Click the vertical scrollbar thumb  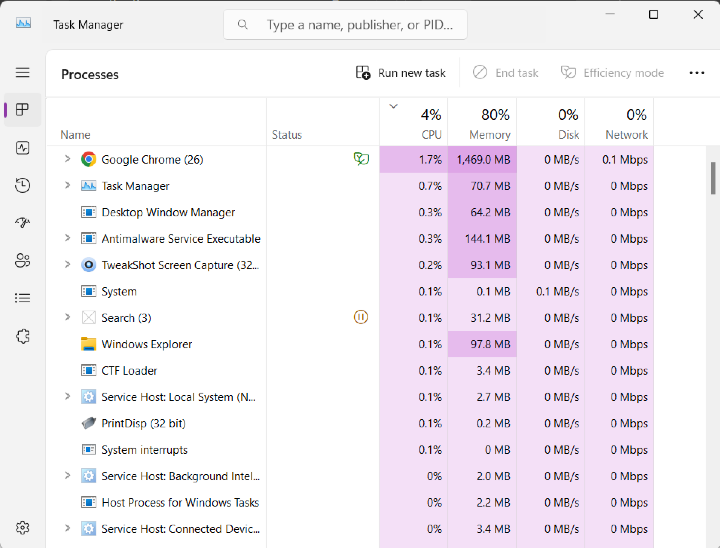(x=713, y=178)
